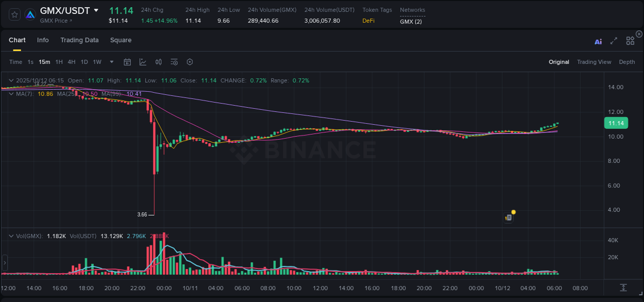Open the widgets layout grid icon
The image size is (644, 302).
pos(630,40)
